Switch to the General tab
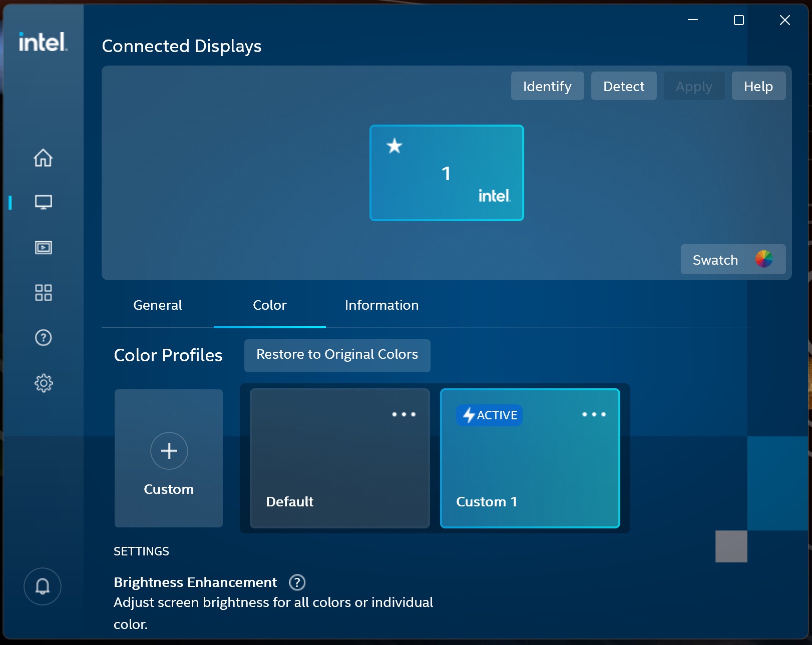The image size is (812, 645). tap(157, 305)
